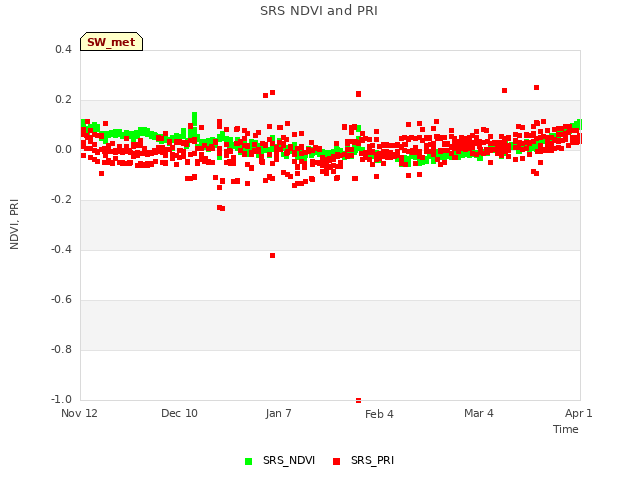Screen dimensions: 640x480
Task: Click the NDVI, PRI y-axis label
Action: click(14, 224)
